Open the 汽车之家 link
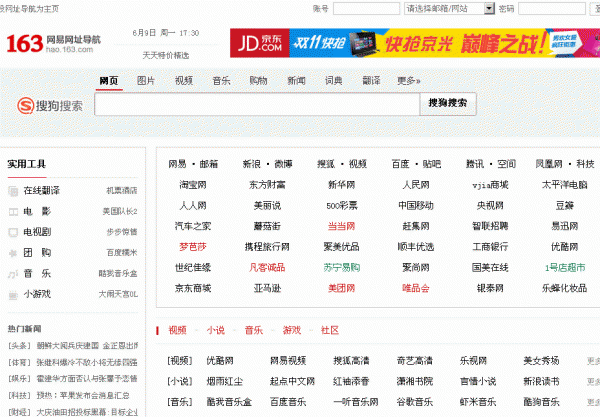 193,226
